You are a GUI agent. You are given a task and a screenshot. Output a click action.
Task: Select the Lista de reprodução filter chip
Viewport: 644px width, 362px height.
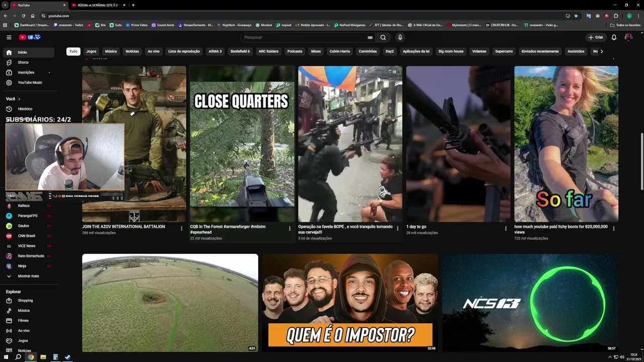(184, 51)
